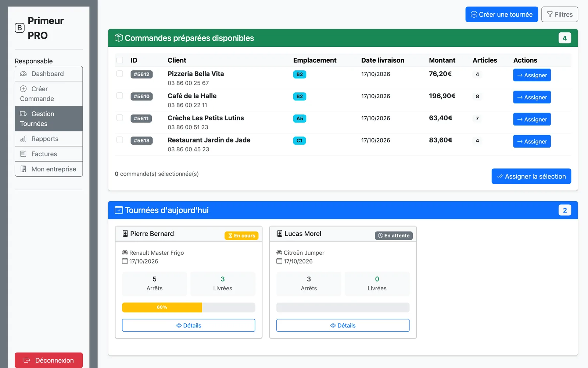This screenshot has height=368, width=588.
Task: Open the Factures section
Action: pyautogui.click(x=49, y=154)
